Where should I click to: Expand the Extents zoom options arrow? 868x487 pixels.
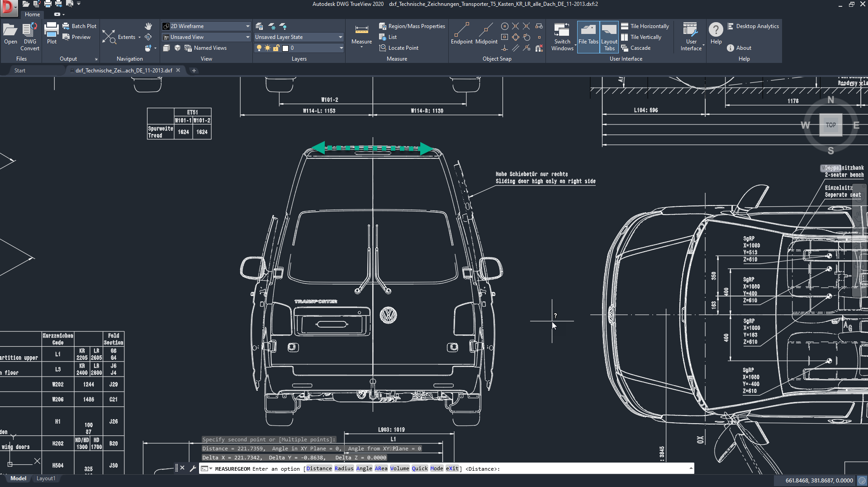pyautogui.click(x=139, y=37)
